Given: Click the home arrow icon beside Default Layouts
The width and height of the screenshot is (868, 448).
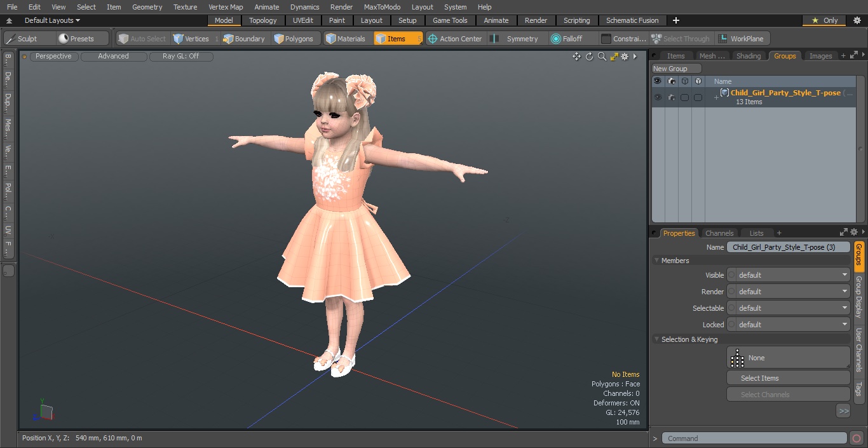Looking at the screenshot, I should pyautogui.click(x=9, y=20).
